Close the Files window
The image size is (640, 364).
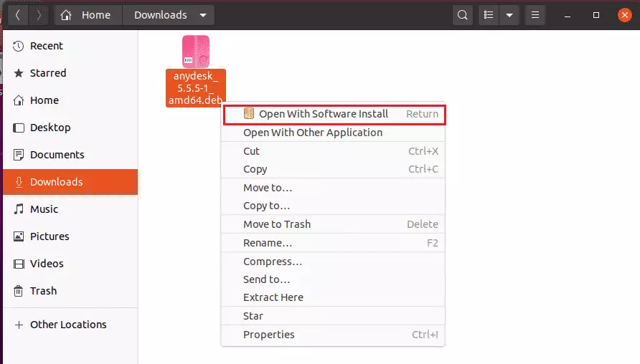[624, 15]
